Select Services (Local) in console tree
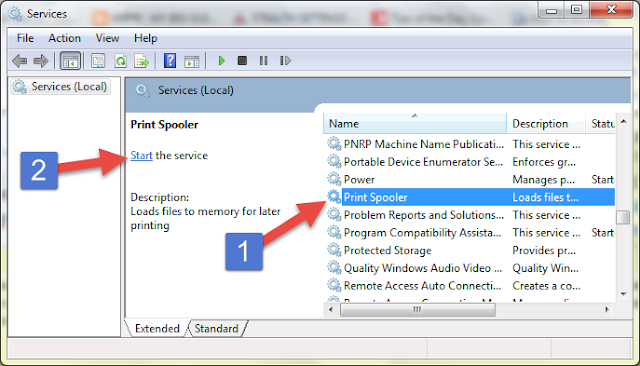640x366 pixels. [x=60, y=87]
